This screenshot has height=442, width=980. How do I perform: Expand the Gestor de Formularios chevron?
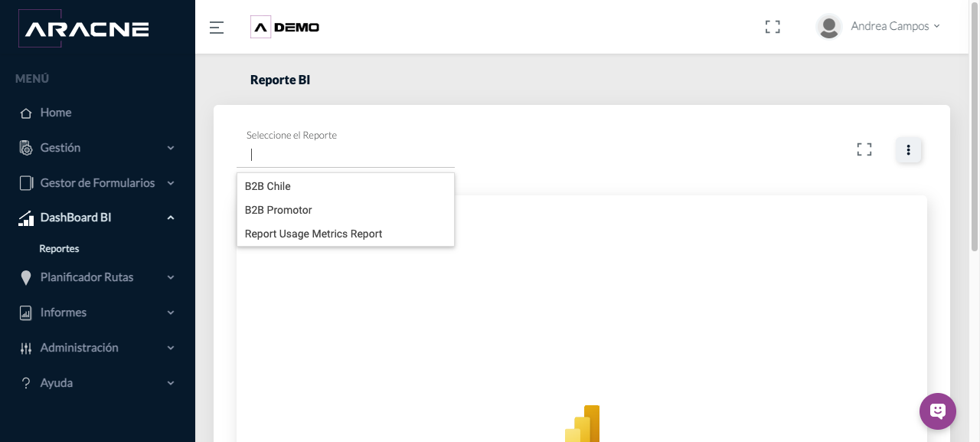171,183
